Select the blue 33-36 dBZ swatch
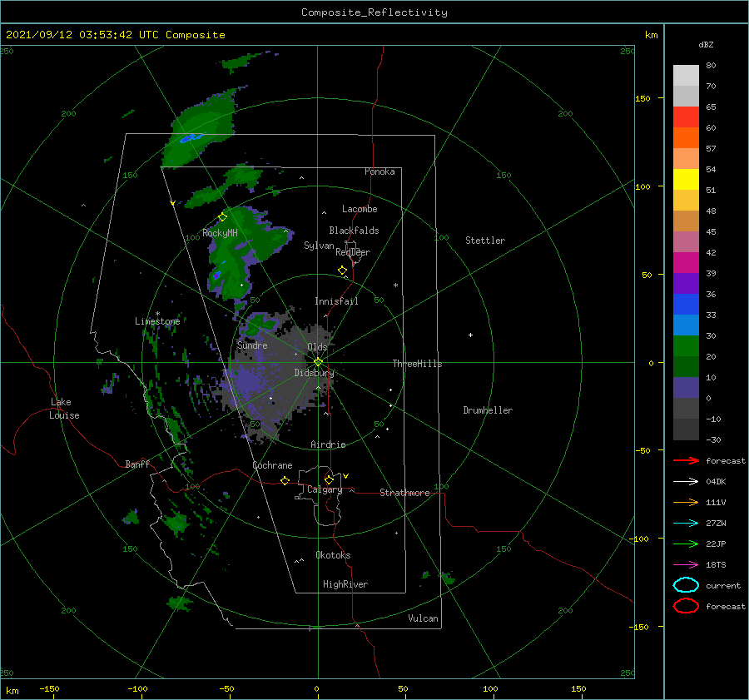Viewport: 749px width, 700px height. [x=686, y=305]
